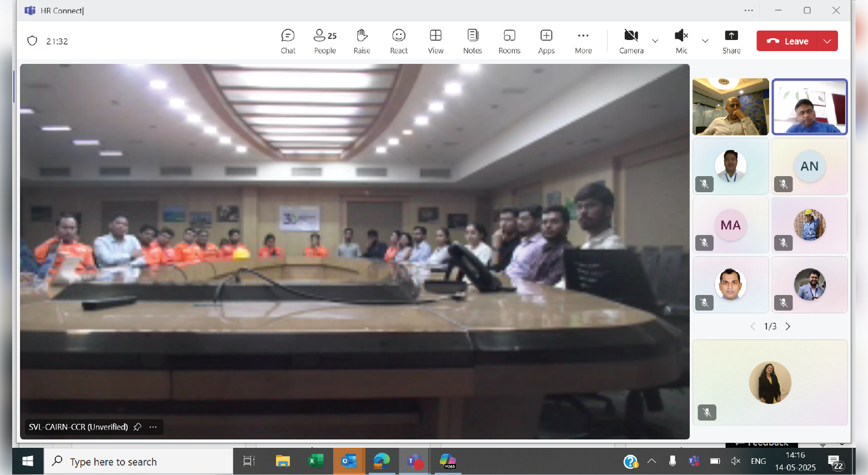The height and width of the screenshot is (475, 868).
Task: Open the View layout menu
Action: 435,42
